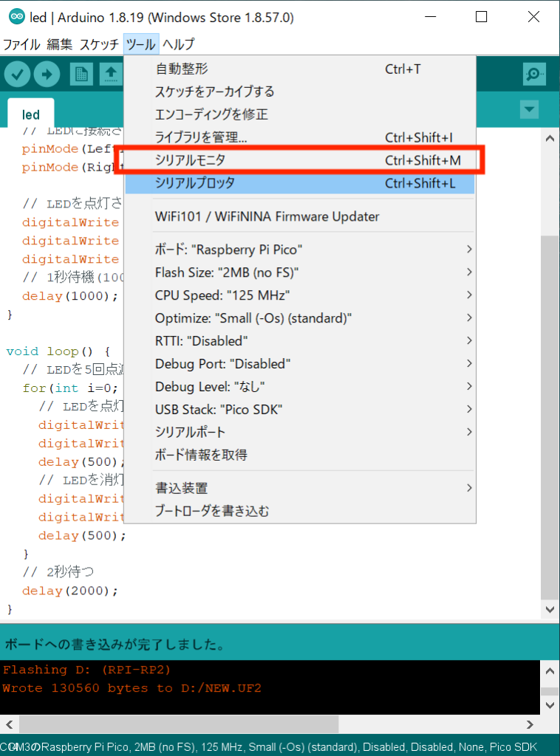
Task: Open the ファイル menu
Action: [21, 44]
